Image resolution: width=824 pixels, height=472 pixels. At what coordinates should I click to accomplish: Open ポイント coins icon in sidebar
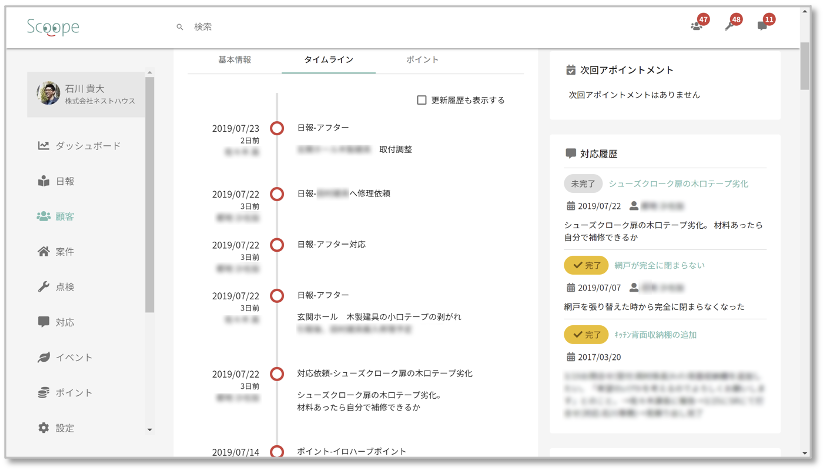click(43, 392)
